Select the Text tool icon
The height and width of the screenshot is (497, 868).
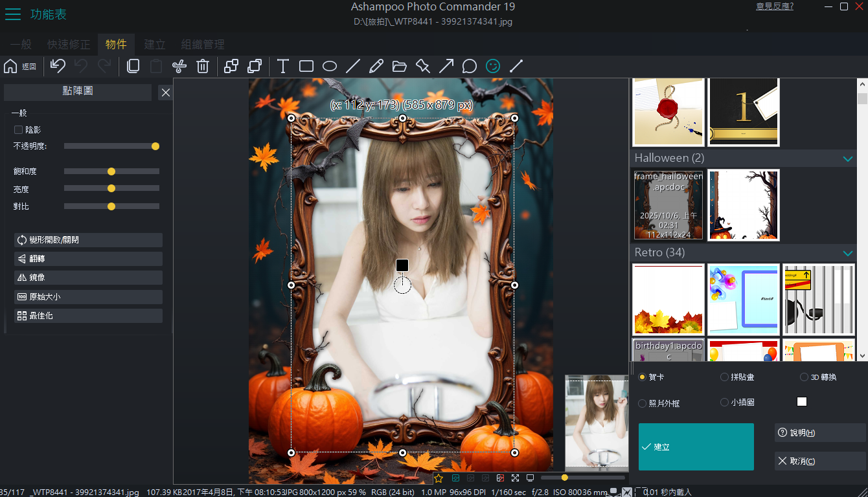pyautogui.click(x=283, y=66)
